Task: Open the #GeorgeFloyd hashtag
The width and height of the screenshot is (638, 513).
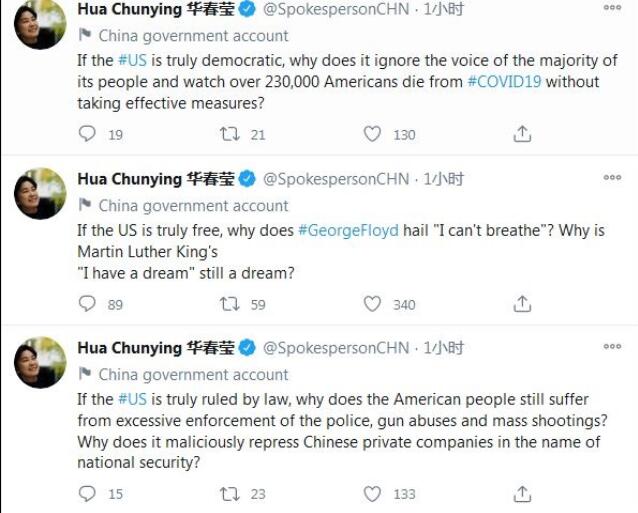Action: coord(344,230)
